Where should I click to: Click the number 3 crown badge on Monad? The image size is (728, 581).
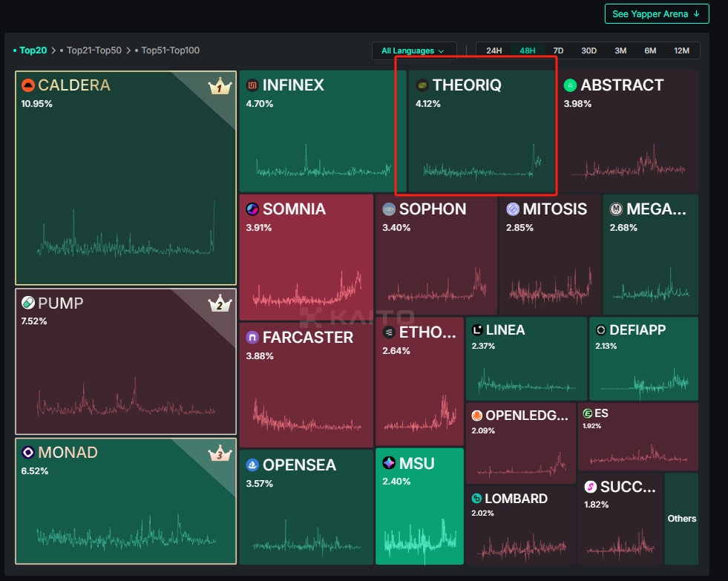coord(220,453)
